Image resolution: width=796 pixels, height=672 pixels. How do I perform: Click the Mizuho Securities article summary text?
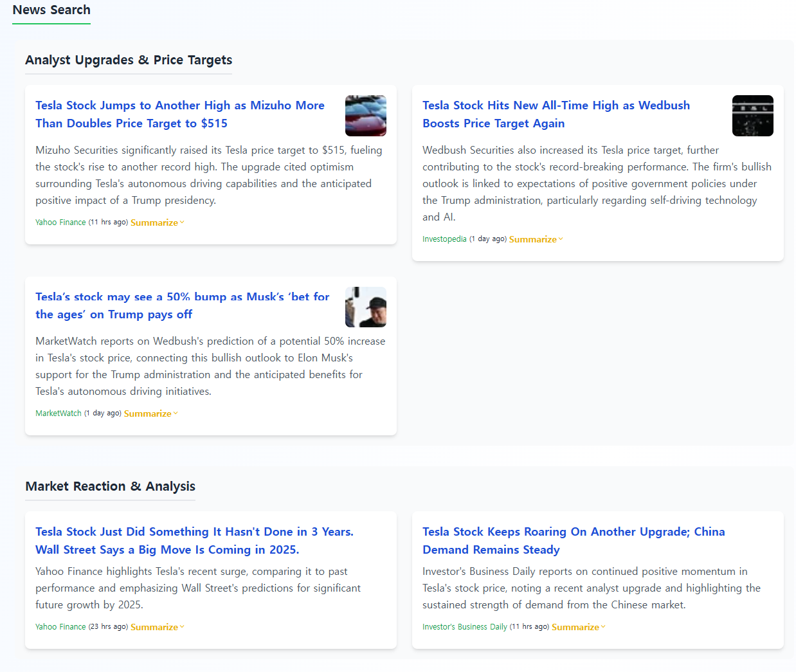click(x=209, y=175)
